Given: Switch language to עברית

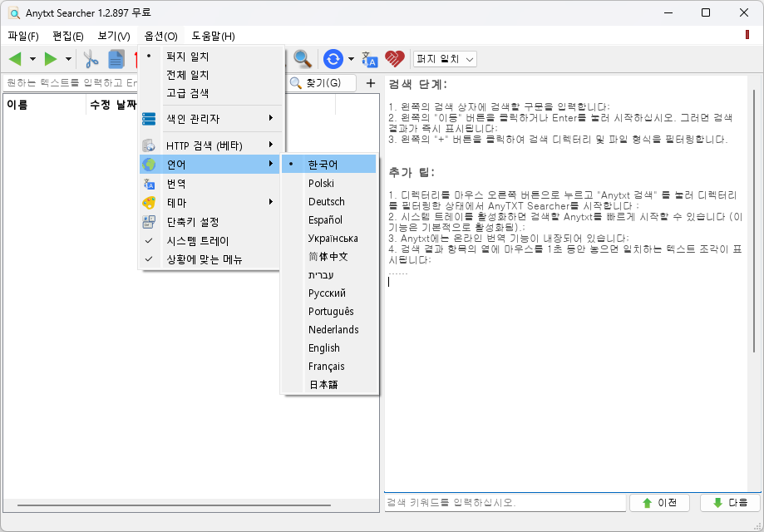Looking at the screenshot, I should coord(329,275).
